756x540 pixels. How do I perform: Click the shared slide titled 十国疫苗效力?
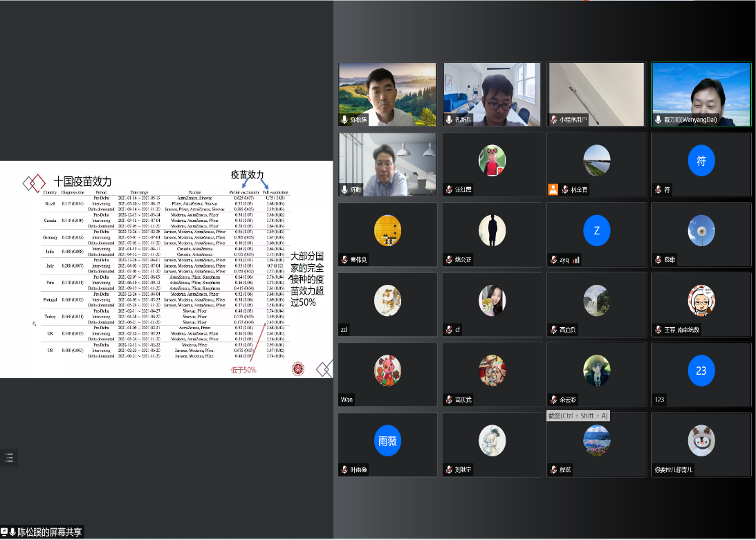pyautogui.click(x=166, y=270)
